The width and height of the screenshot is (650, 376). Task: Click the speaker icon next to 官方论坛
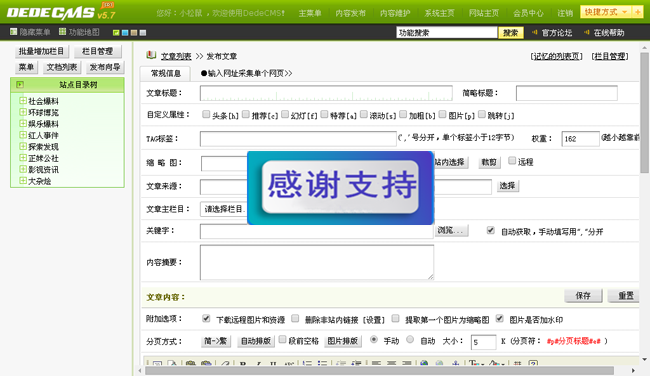[535, 32]
